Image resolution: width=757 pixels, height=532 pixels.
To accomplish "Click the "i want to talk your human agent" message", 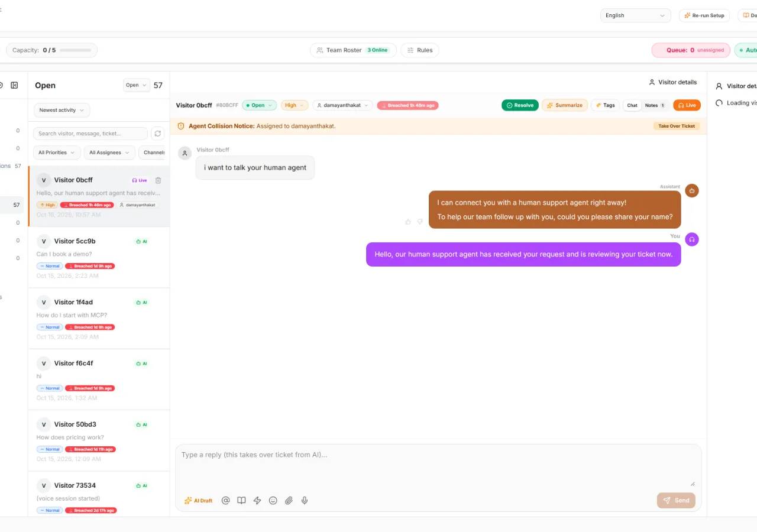I will tap(255, 168).
